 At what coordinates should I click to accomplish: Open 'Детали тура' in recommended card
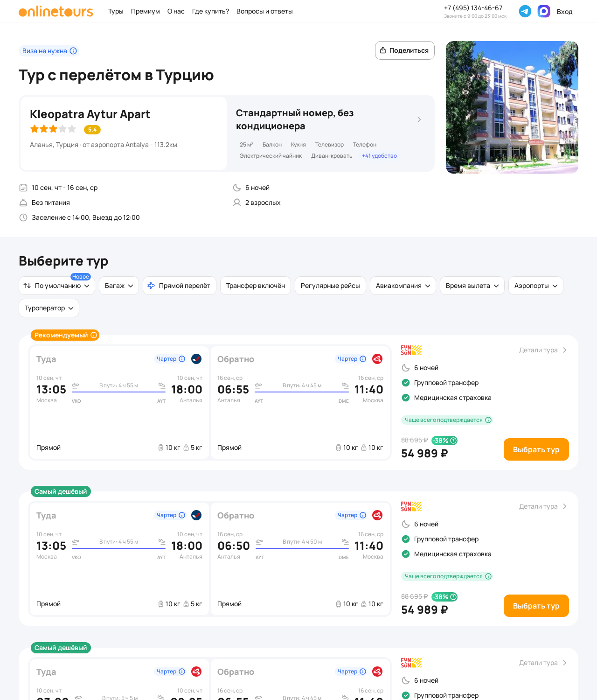[x=543, y=350]
